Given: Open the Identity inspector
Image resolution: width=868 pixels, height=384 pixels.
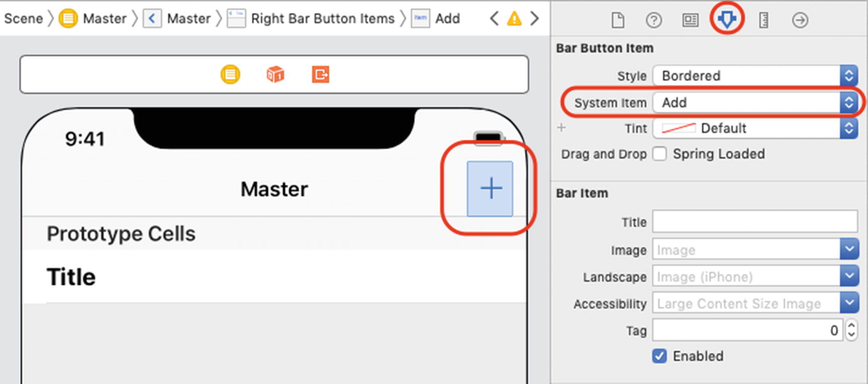Looking at the screenshot, I should (x=690, y=20).
